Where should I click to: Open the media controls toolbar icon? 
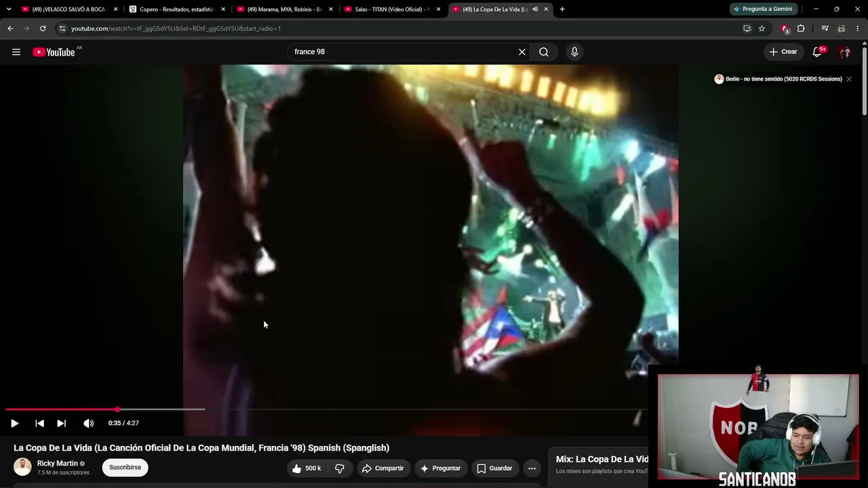pos(825,28)
